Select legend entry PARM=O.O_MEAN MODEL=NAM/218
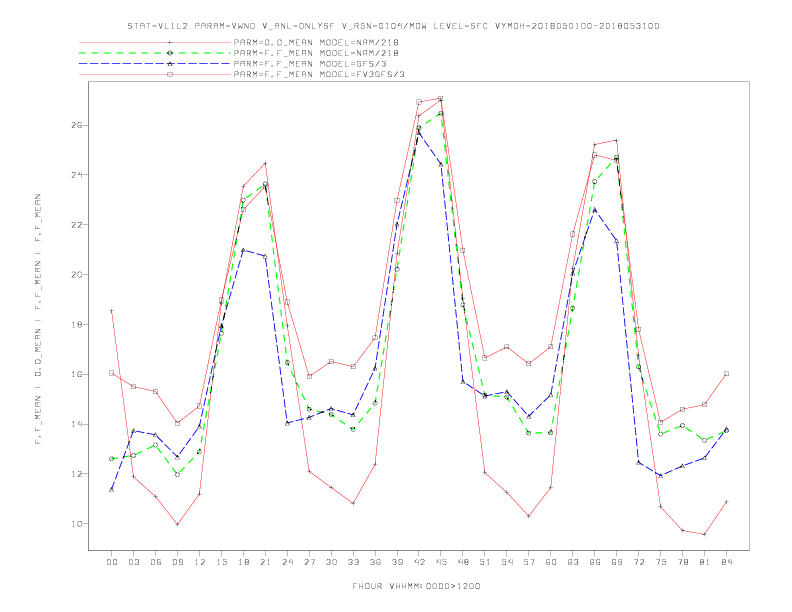792x612 pixels. (x=316, y=42)
